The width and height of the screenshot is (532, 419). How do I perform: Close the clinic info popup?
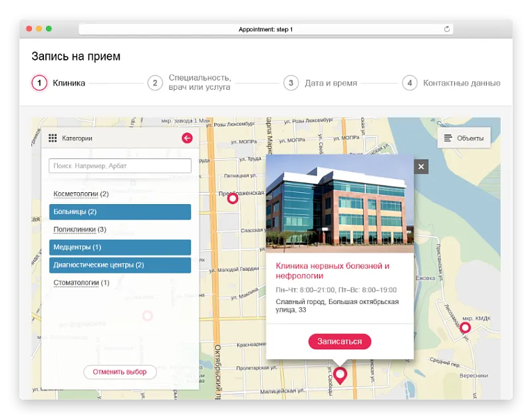(x=421, y=166)
